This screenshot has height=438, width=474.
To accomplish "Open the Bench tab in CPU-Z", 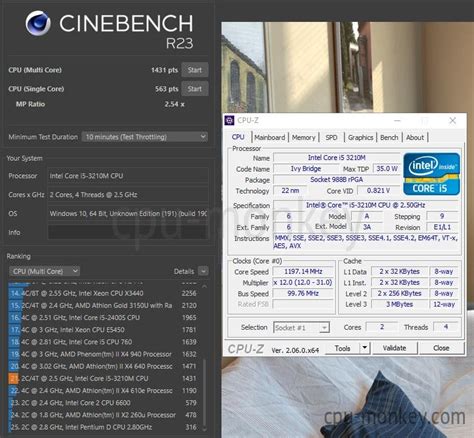I will click(x=389, y=137).
